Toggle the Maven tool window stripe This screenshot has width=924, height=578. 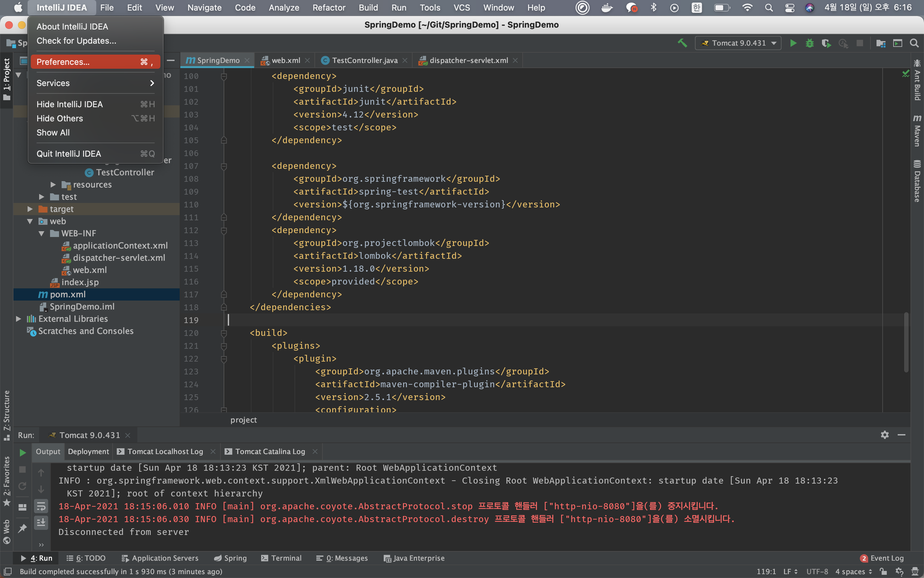point(917,130)
